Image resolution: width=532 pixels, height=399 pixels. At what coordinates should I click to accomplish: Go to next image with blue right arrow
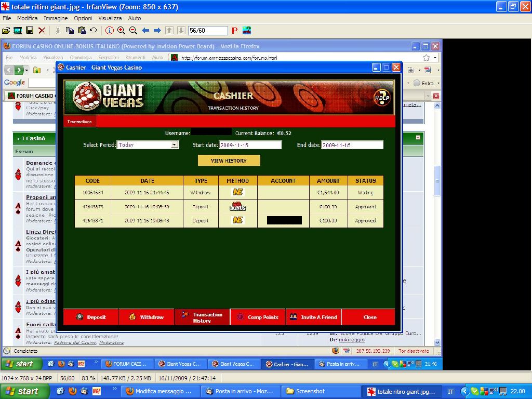pyautogui.click(x=157, y=31)
